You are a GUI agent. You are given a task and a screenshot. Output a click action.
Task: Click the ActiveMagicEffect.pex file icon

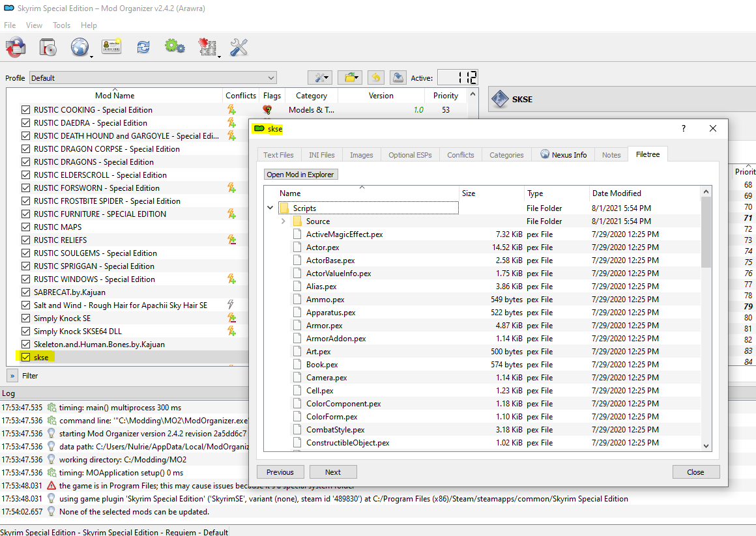[x=297, y=234]
